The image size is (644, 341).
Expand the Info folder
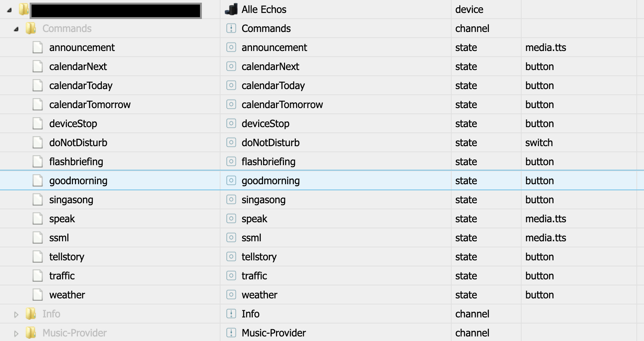16,314
